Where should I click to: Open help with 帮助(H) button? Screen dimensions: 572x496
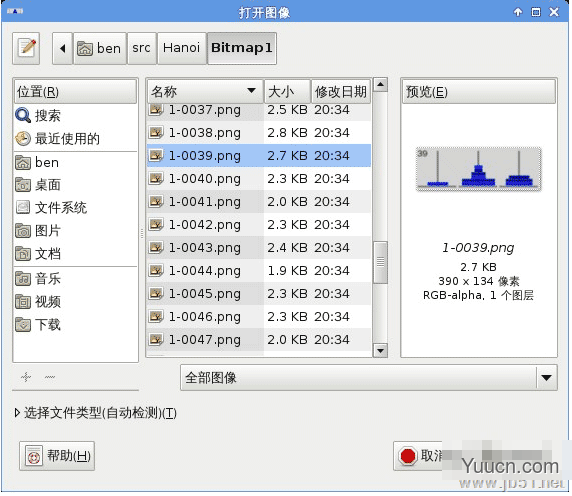coord(57,456)
